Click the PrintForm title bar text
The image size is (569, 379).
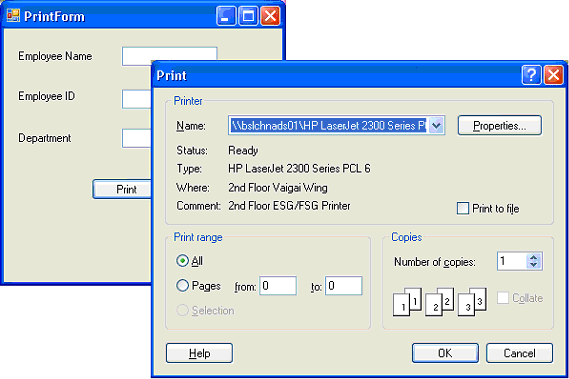point(54,16)
